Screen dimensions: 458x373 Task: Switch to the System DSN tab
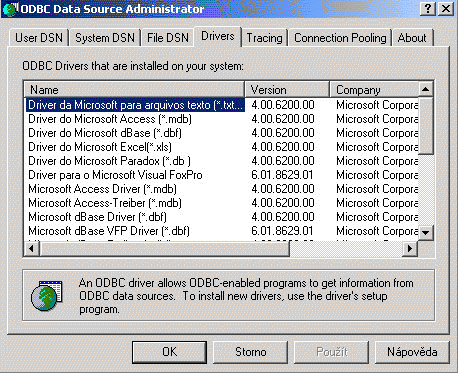(105, 38)
